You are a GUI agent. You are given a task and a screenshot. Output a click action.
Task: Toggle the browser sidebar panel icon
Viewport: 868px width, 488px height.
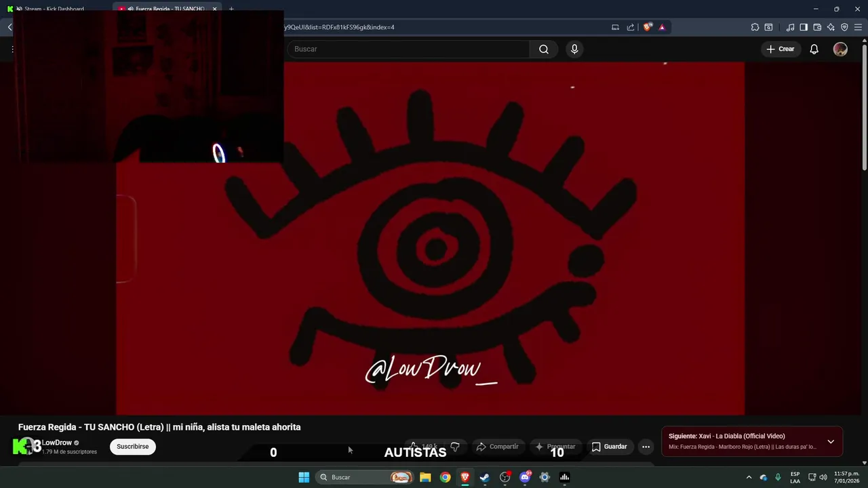point(804,27)
